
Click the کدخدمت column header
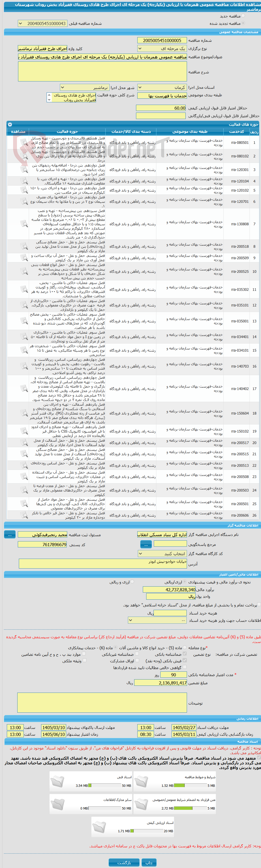(236, 131)
